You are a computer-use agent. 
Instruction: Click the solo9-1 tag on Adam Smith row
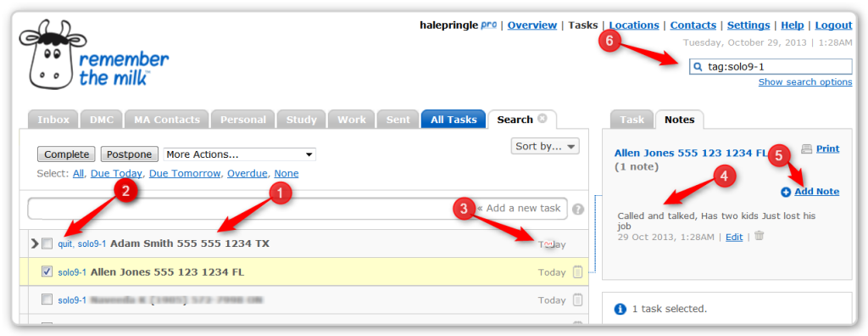pyautogui.click(x=92, y=244)
